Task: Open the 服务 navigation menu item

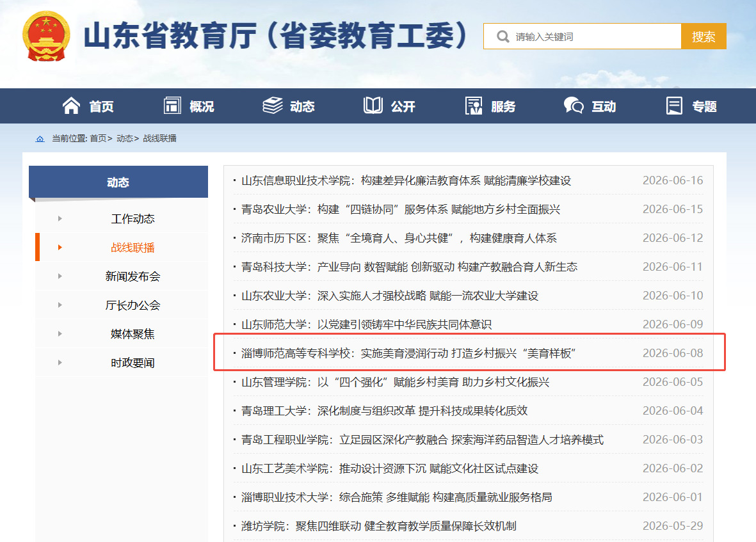Action: [x=503, y=106]
